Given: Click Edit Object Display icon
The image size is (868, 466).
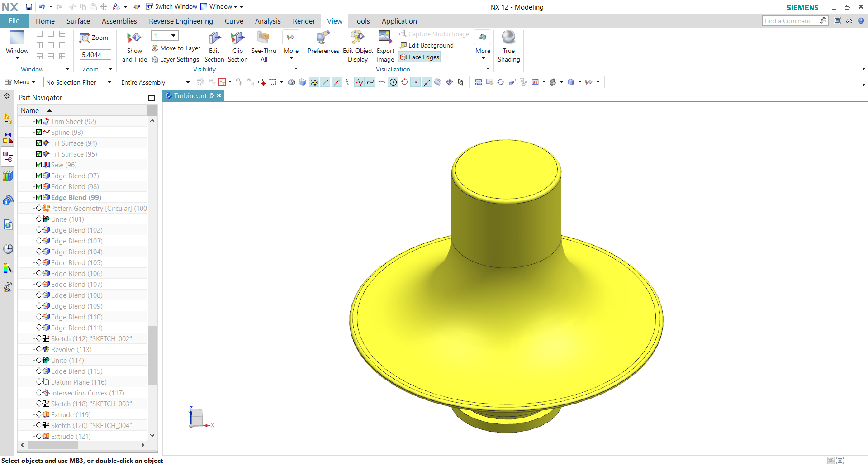Looking at the screenshot, I should coord(357,38).
